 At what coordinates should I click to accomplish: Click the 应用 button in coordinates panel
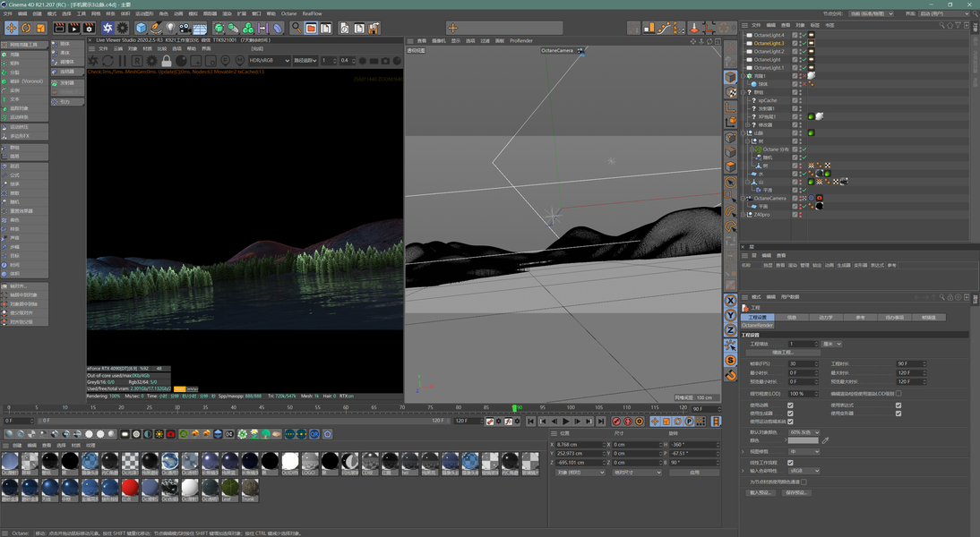coord(694,473)
